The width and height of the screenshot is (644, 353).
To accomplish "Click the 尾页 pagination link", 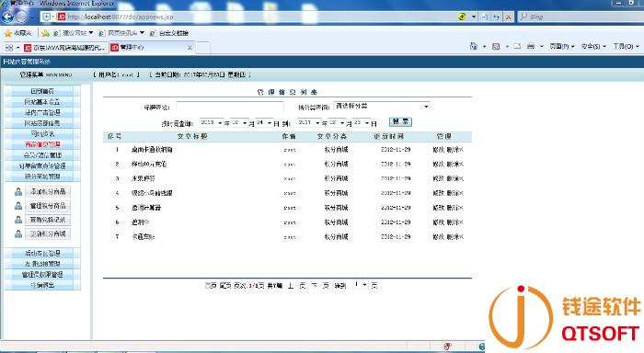I will (x=225, y=285).
